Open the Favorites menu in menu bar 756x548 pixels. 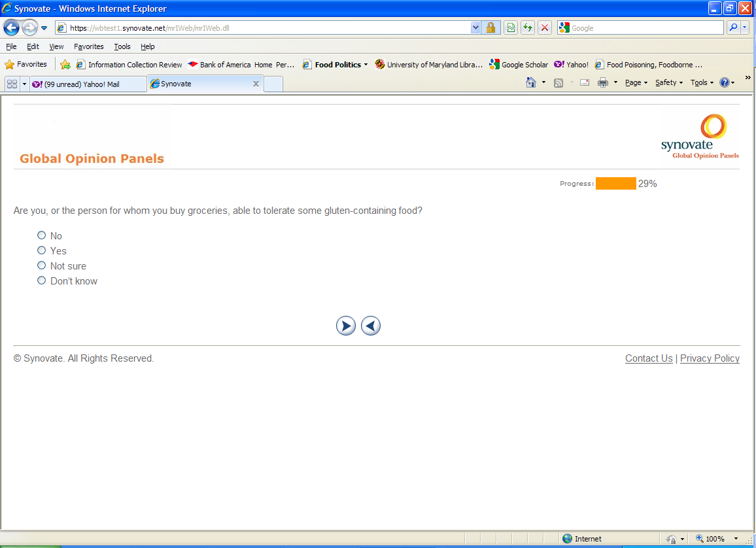pos(88,46)
